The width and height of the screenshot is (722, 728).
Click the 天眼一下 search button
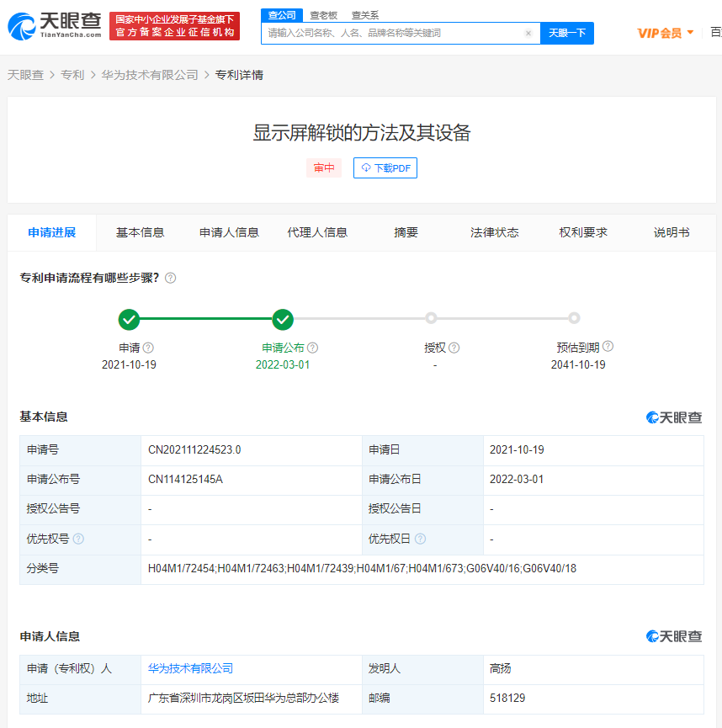tap(566, 33)
